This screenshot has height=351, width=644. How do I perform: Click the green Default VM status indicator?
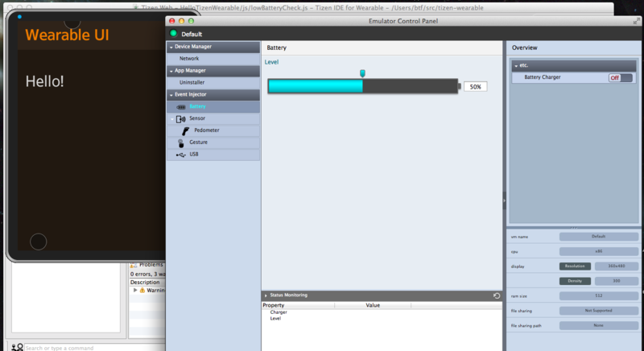(173, 33)
